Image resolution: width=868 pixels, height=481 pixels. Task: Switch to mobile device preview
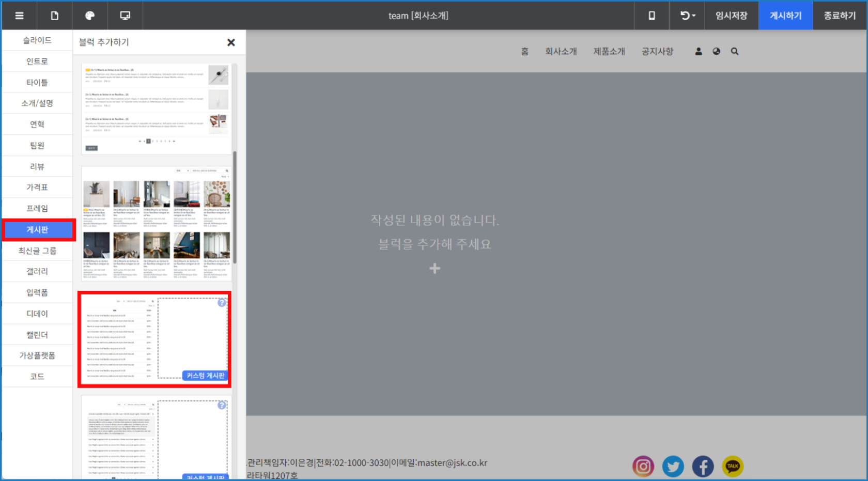[652, 15]
